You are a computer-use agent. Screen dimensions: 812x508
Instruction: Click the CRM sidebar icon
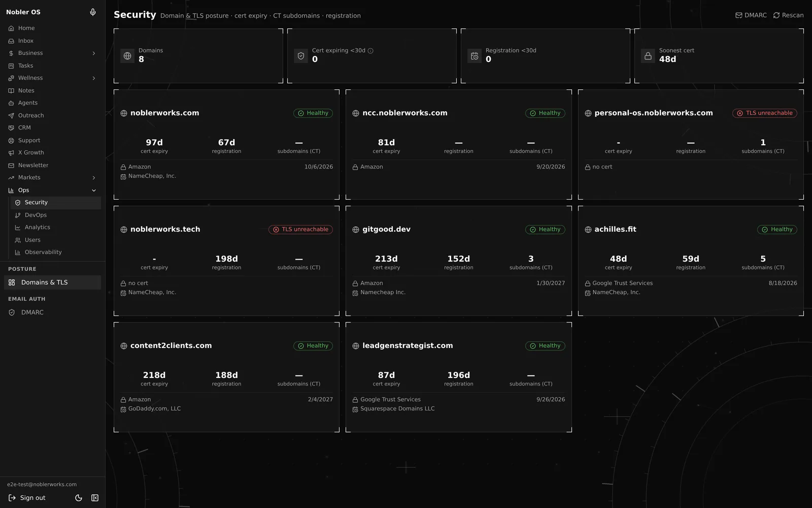coord(11,128)
